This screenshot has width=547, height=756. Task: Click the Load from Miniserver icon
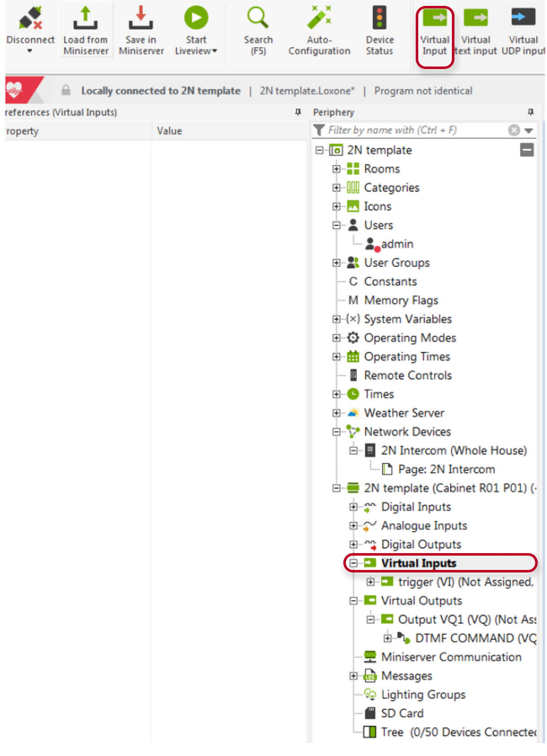[85, 18]
